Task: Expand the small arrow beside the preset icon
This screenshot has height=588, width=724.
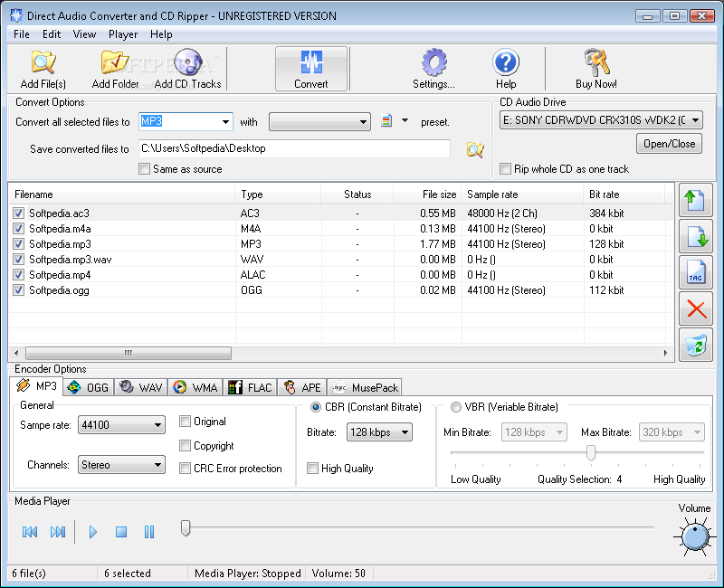Action: 405,120
